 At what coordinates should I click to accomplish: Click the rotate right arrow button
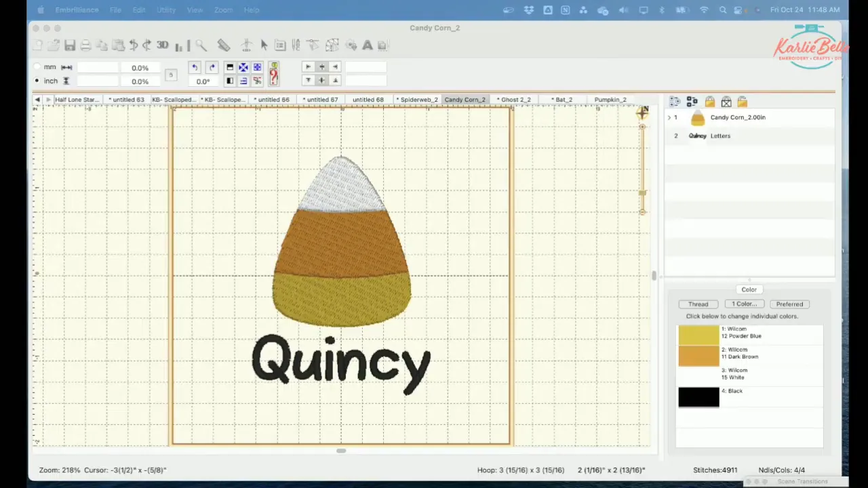click(x=212, y=67)
